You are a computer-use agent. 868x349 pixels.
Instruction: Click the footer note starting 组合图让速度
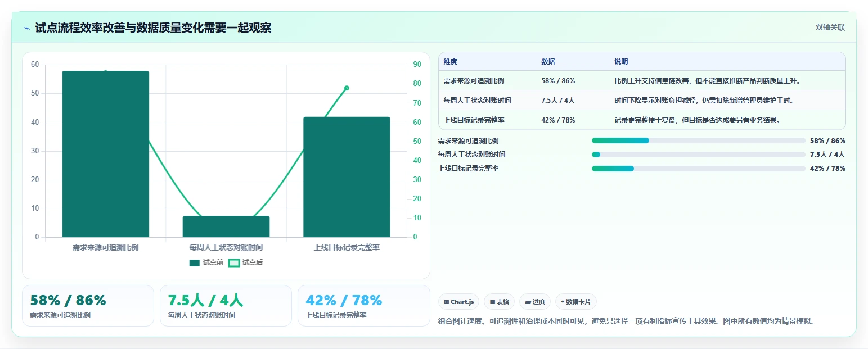[x=626, y=321]
